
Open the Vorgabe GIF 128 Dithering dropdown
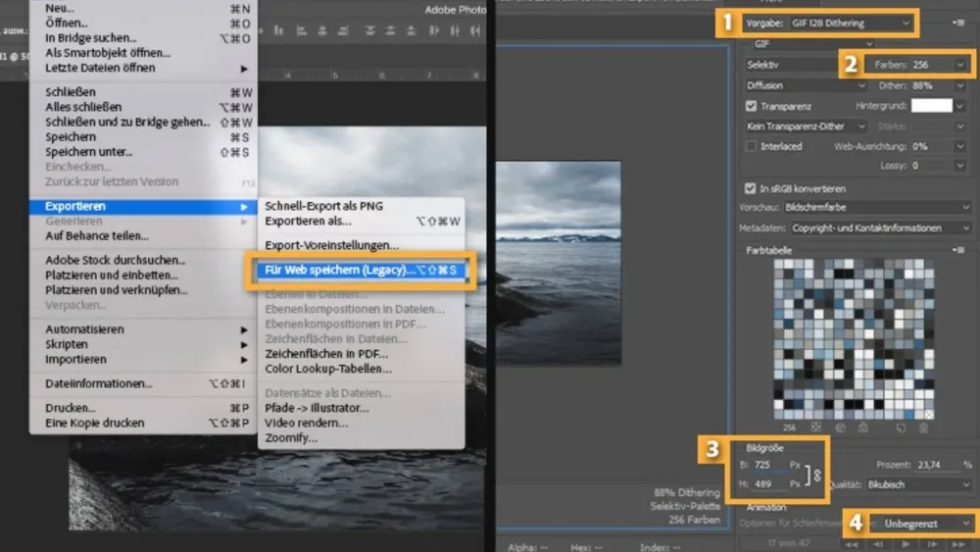click(x=852, y=24)
